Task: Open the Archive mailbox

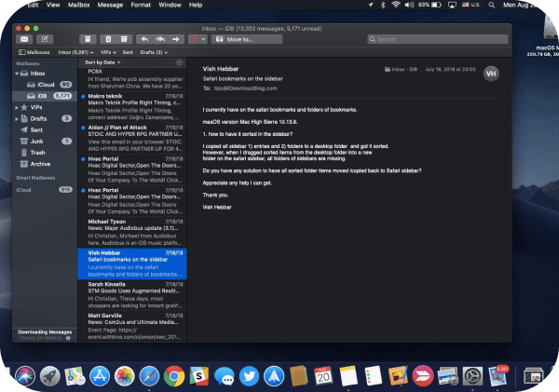Action: tap(45, 164)
